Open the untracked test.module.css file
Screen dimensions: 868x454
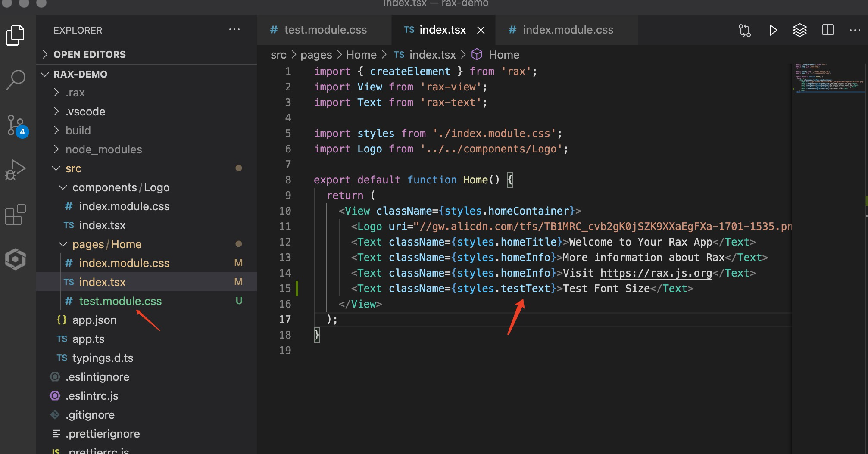147,301
